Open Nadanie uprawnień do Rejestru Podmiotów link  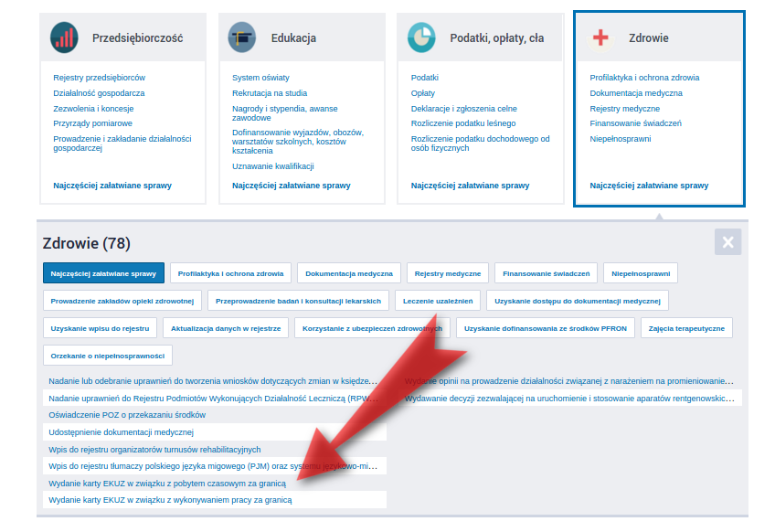(x=214, y=399)
